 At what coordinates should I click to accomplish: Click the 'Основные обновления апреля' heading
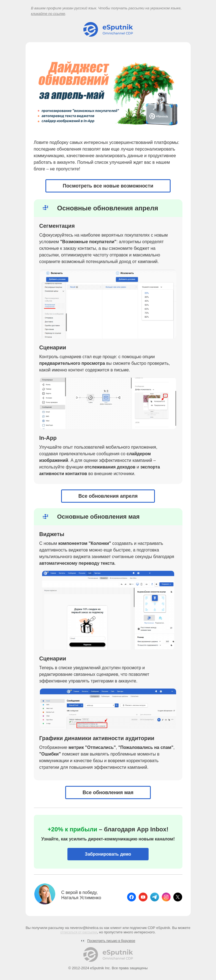coord(107,208)
